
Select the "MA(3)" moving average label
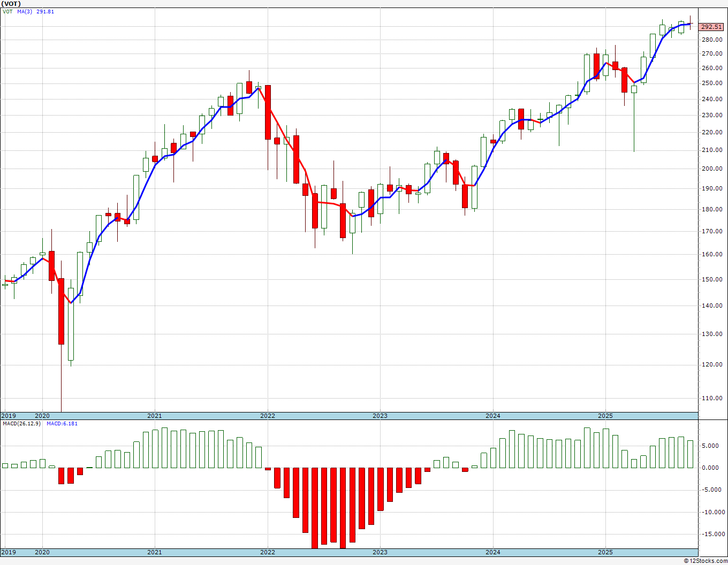(25, 12)
